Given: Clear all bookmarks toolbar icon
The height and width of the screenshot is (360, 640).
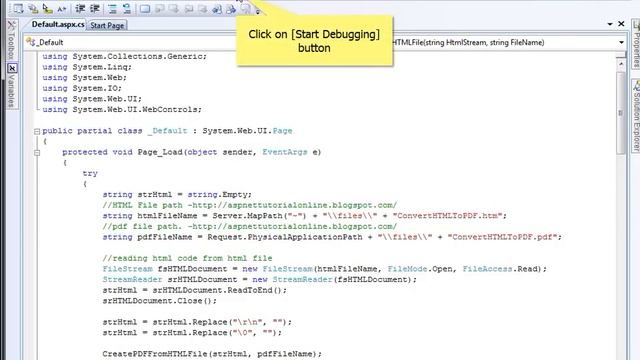Looking at the screenshot, I should pos(245,8).
